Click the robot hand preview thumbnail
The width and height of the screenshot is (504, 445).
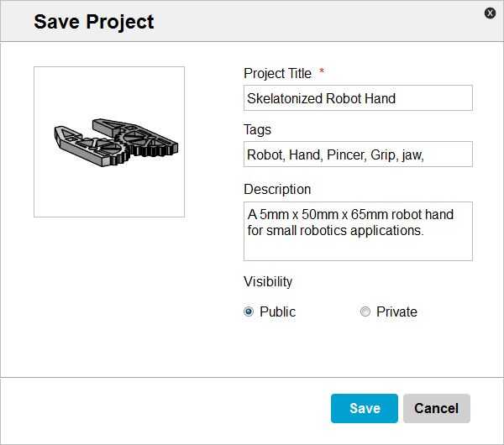(x=109, y=142)
